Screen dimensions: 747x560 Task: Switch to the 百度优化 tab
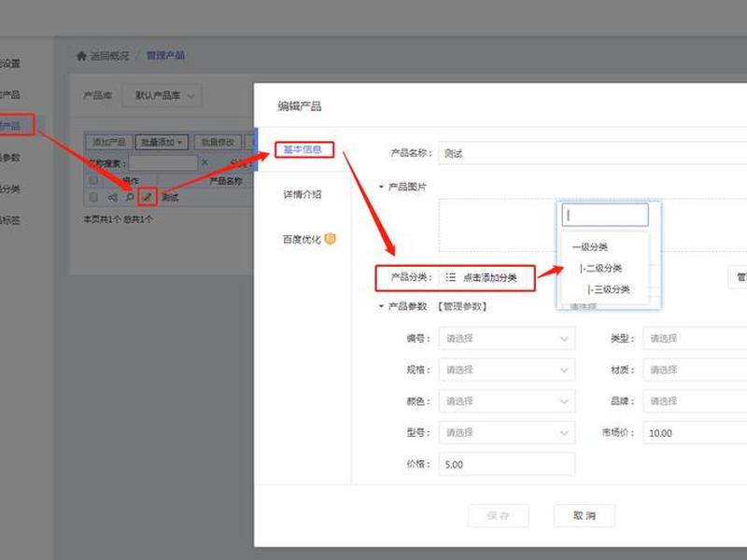tap(302, 239)
